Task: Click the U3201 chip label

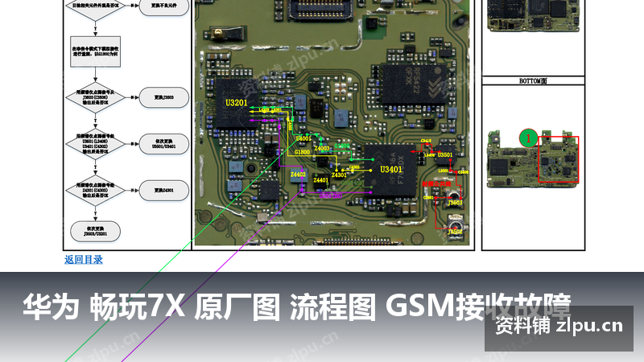Action: [x=237, y=103]
